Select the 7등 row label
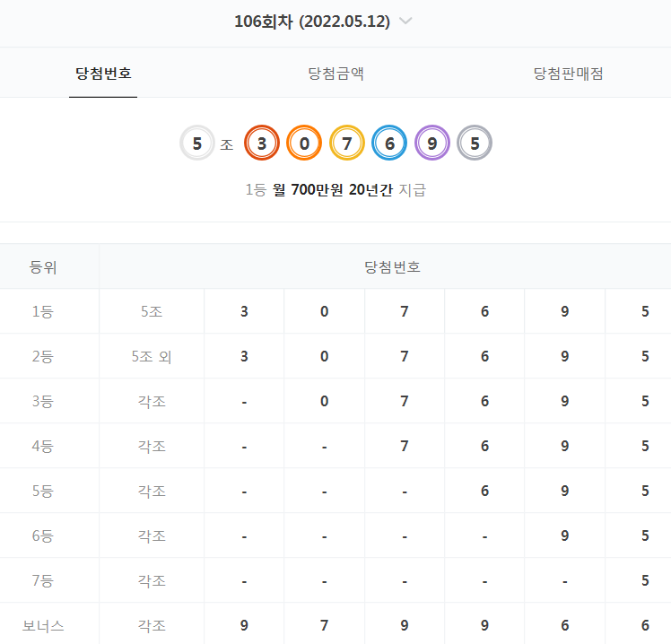 tap(43, 580)
